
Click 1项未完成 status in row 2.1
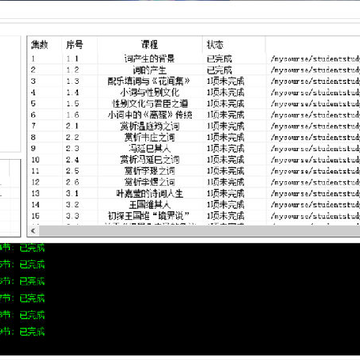[x=226, y=126]
